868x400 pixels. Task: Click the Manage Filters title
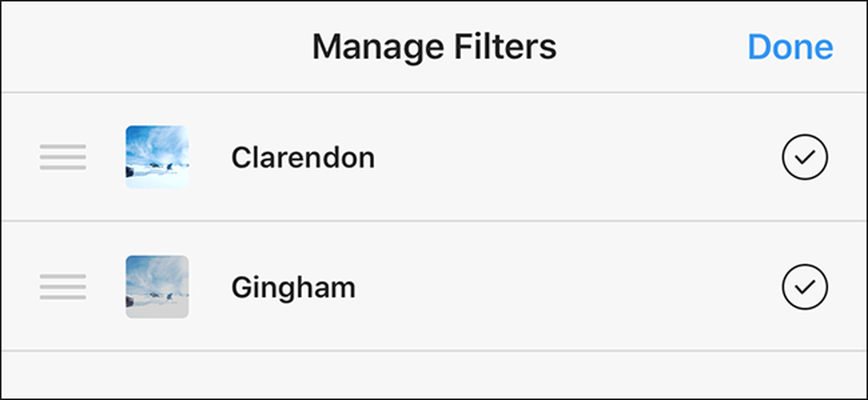click(435, 47)
